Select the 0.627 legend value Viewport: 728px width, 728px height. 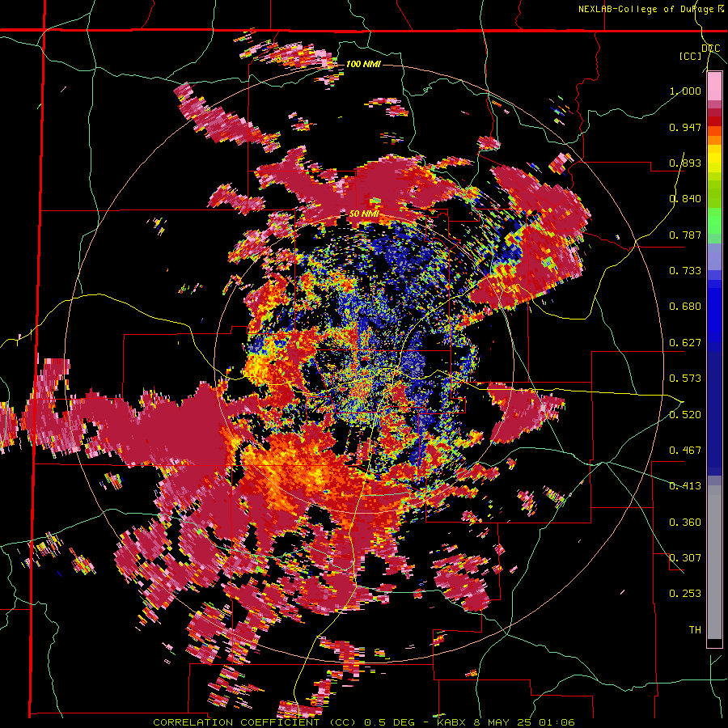(685, 343)
